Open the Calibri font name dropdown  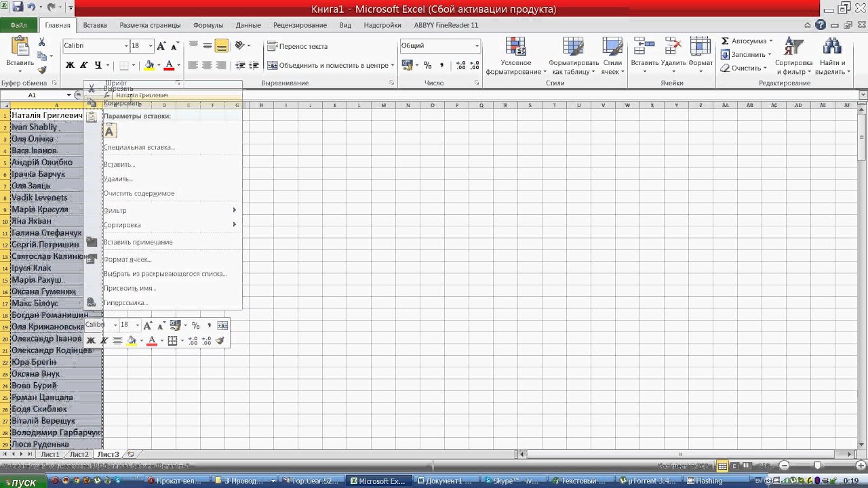pyautogui.click(x=126, y=46)
